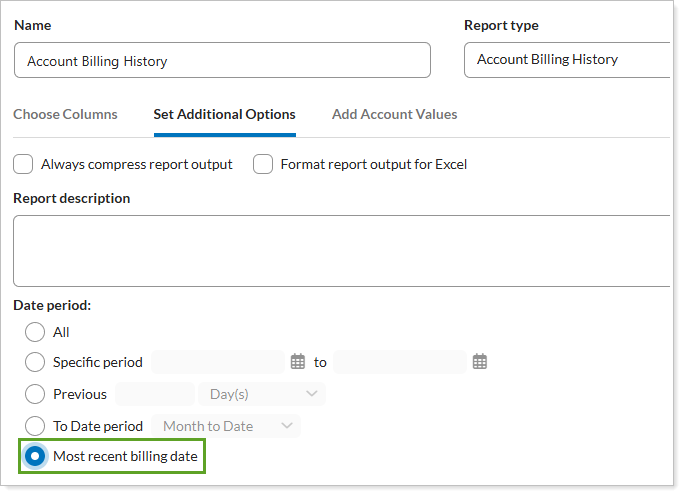This screenshot has height=495, width=683.
Task: Expand the Day(s) unit dropdown
Action: [x=262, y=394]
